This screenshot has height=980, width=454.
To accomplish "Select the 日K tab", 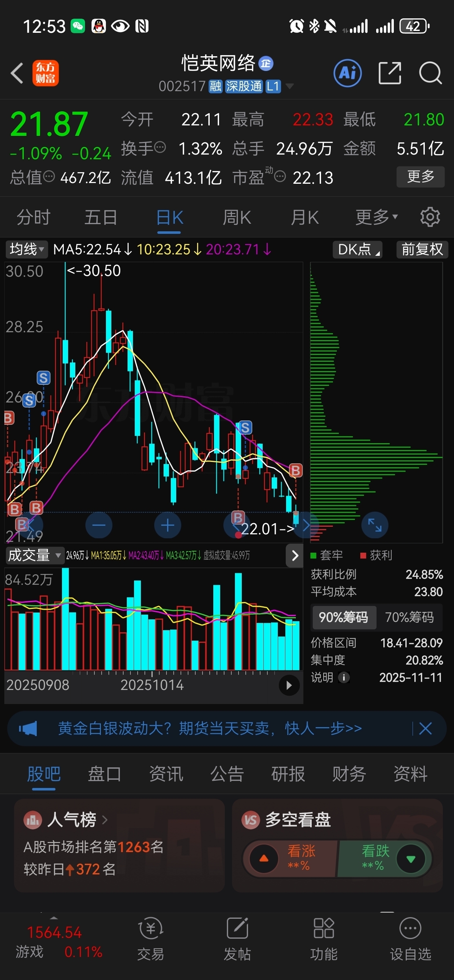I will pos(169,217).
